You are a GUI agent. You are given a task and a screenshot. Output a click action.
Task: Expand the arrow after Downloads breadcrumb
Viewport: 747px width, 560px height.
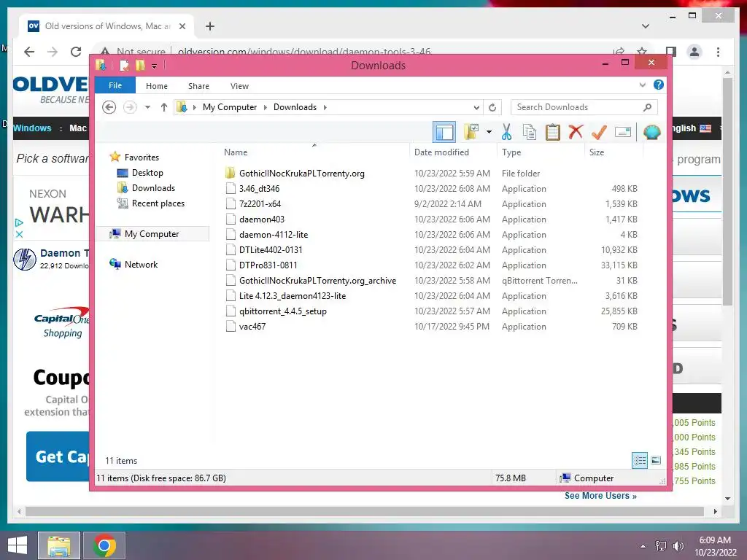[325, 107]
